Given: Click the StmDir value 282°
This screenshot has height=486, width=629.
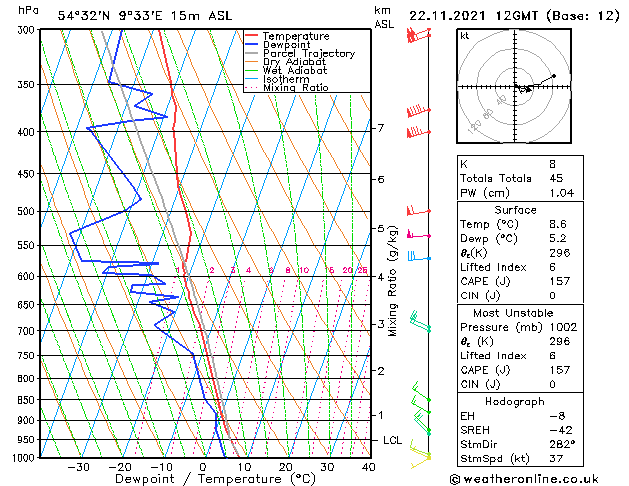Looking at the screenshot, I should pos(562,444).
